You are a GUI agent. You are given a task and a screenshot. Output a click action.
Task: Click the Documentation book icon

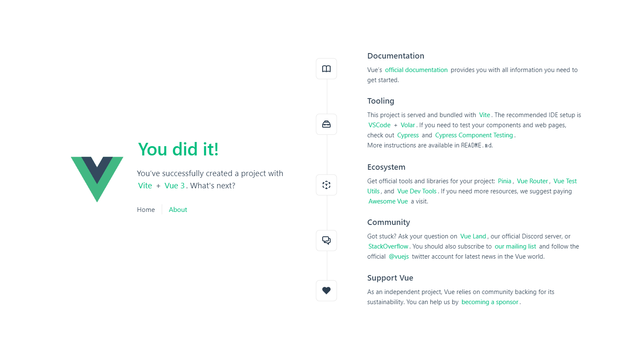326,69
